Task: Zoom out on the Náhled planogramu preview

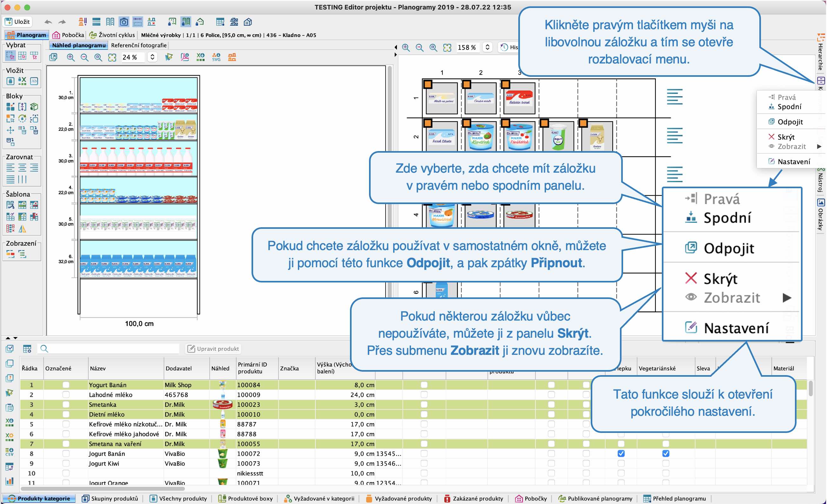Action: [84, 57]
